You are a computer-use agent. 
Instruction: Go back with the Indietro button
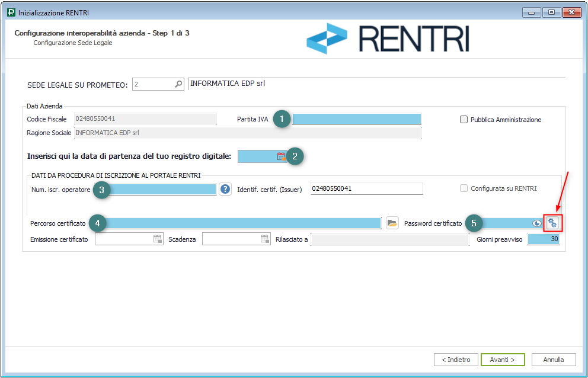click(x=456, y=360)
